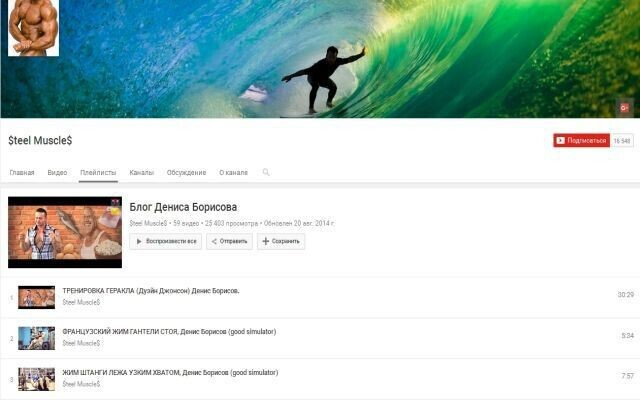Click the large playlist cover thumbnail

[65, 231]
